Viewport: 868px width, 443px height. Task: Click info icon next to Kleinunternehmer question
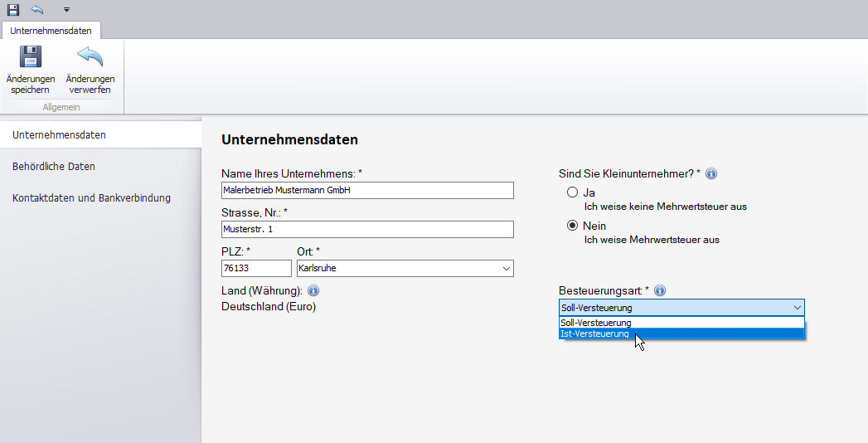(710, 174)
